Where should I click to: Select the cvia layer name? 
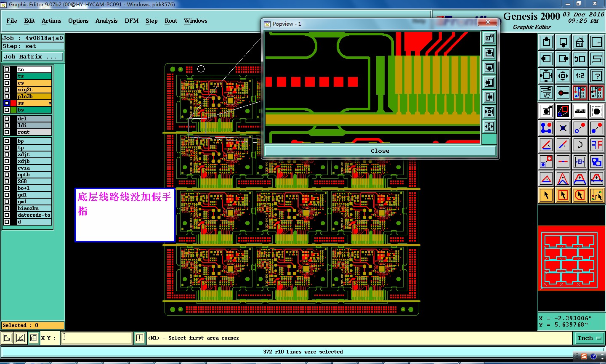tap(35, 168)
